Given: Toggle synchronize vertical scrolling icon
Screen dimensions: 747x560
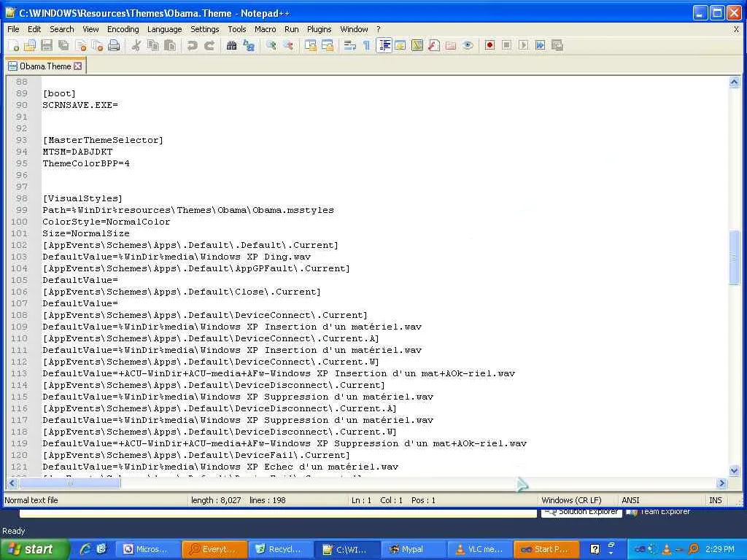Looking at the screenshot, I should tap(311, 45).
